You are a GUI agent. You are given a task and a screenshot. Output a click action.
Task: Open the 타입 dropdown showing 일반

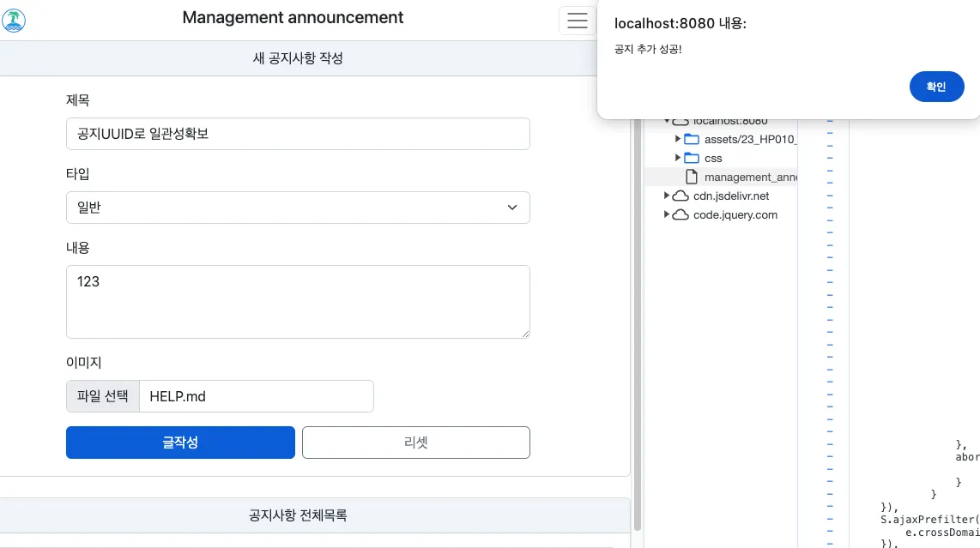coord(298,208)
